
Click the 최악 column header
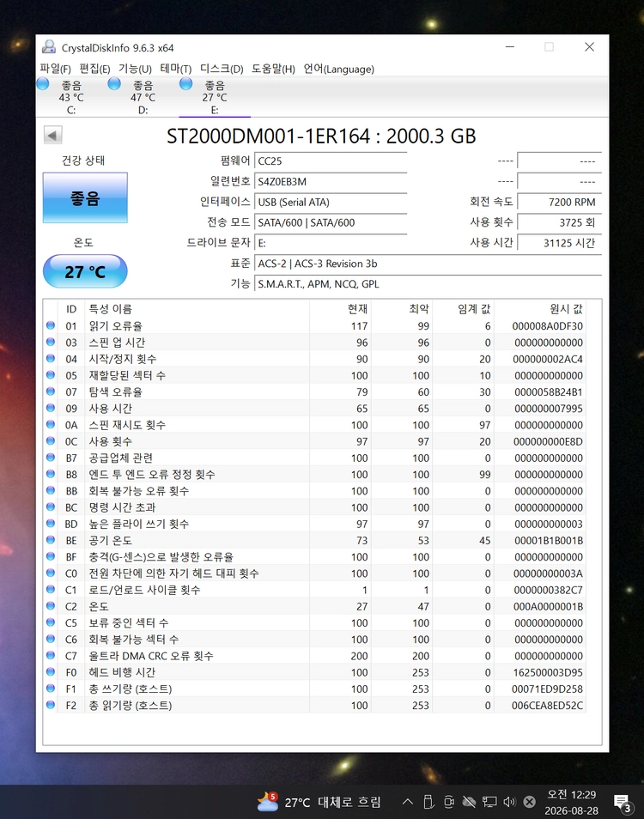tap(402, 309)
